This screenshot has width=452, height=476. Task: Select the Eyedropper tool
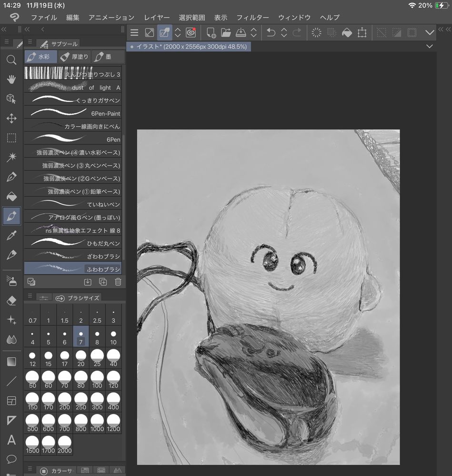coord(11,236)
